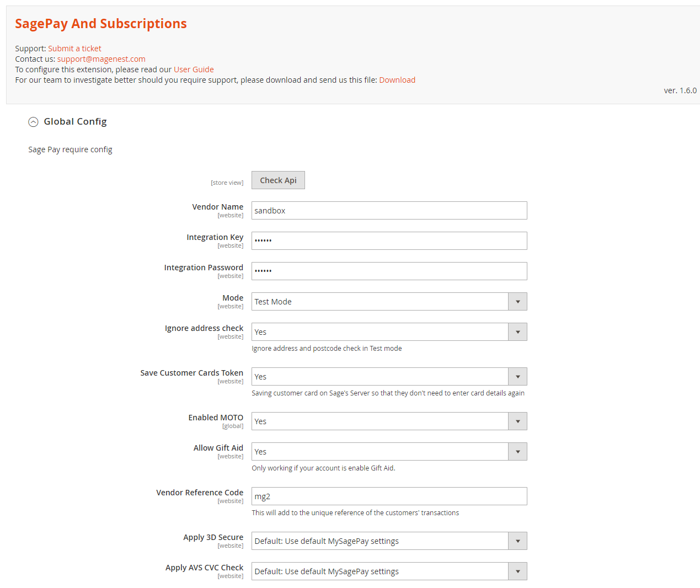Expand Save Customer Cards Token dropdown

pos(389,377)
